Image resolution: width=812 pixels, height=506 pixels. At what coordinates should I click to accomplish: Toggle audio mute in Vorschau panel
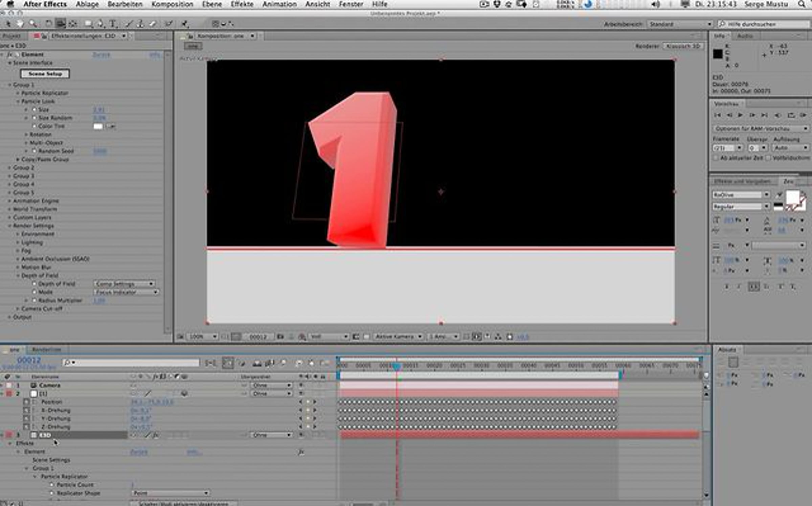(778, 115)
